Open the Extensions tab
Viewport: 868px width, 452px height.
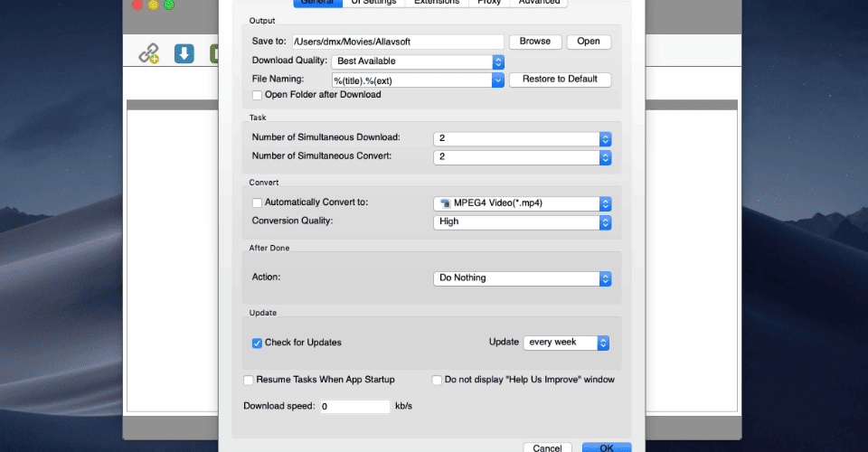click(x=437, y=3)
